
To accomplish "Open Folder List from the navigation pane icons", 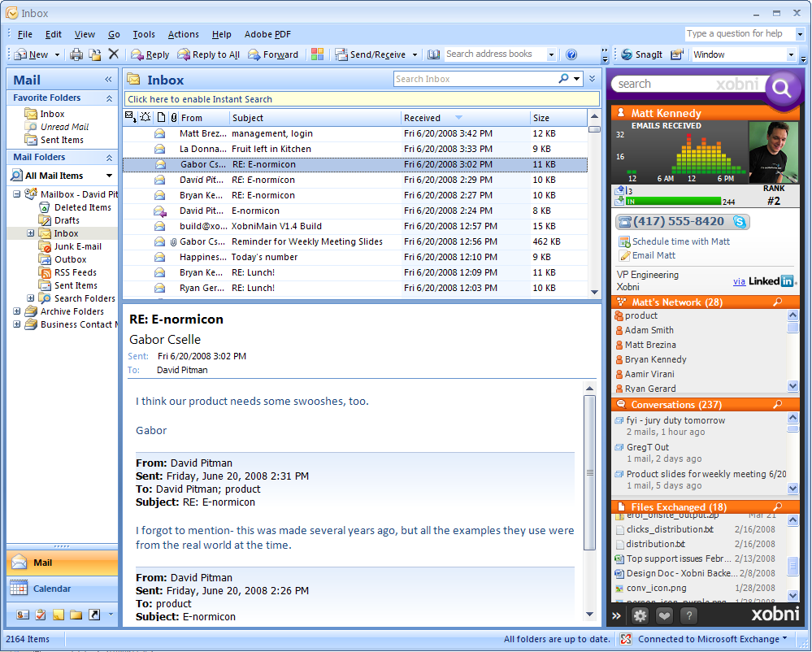I will (x=76, y=615).
